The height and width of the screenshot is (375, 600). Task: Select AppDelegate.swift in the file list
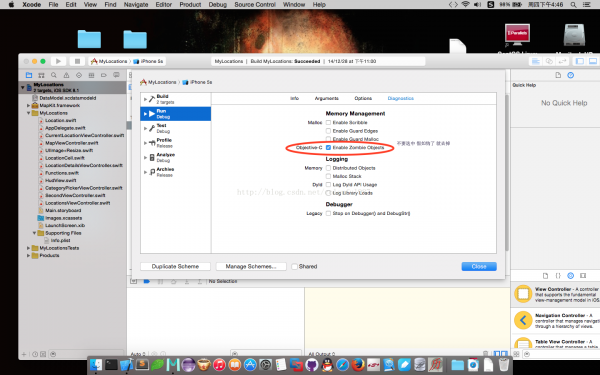click(65, 128)
